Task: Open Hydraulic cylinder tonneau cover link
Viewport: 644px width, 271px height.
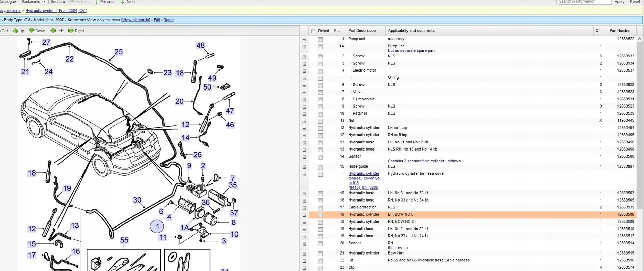Action: pyautogui.click(x=364, y=180)
